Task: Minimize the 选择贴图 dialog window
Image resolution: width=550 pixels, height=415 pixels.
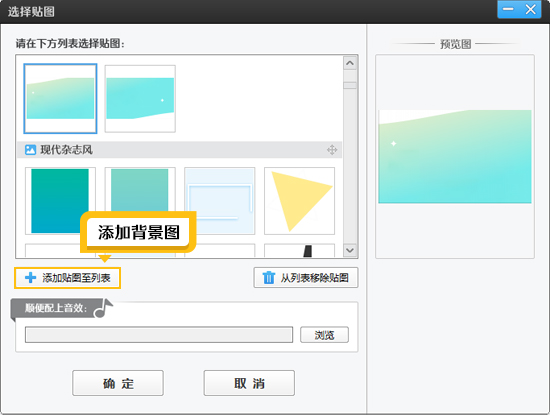Action: (x=508, y=9)
